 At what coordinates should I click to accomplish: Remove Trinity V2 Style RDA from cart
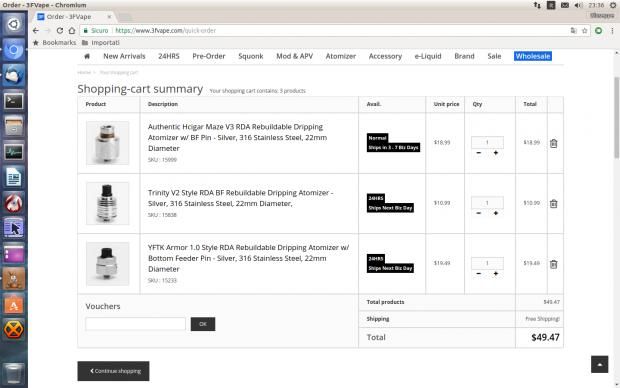pyautogui.click(x=553, y=204)
